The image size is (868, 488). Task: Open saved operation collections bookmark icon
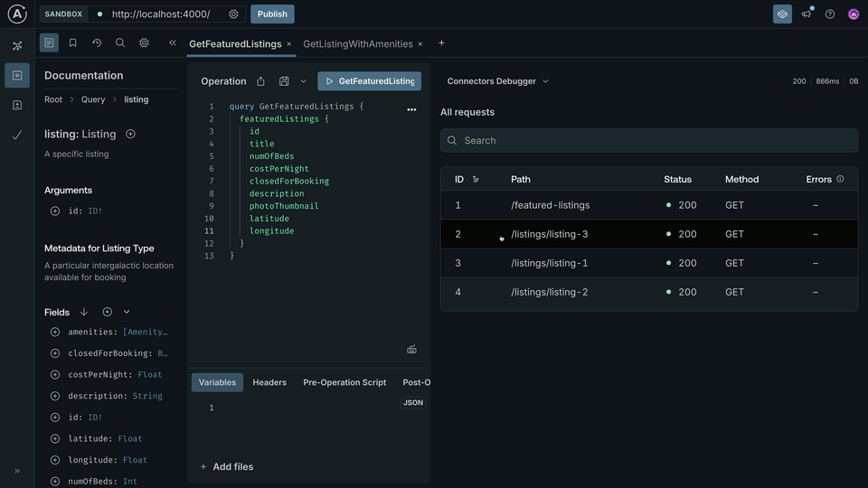tap(72, 42)
